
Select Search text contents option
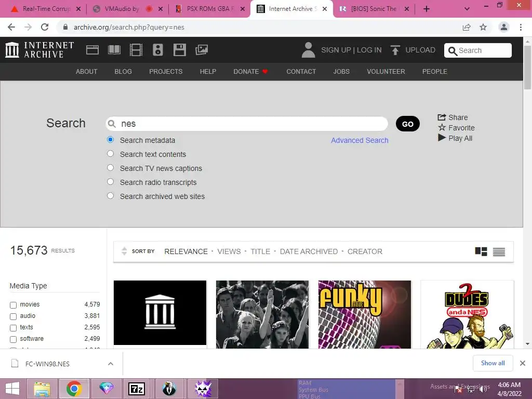[110, 154]
